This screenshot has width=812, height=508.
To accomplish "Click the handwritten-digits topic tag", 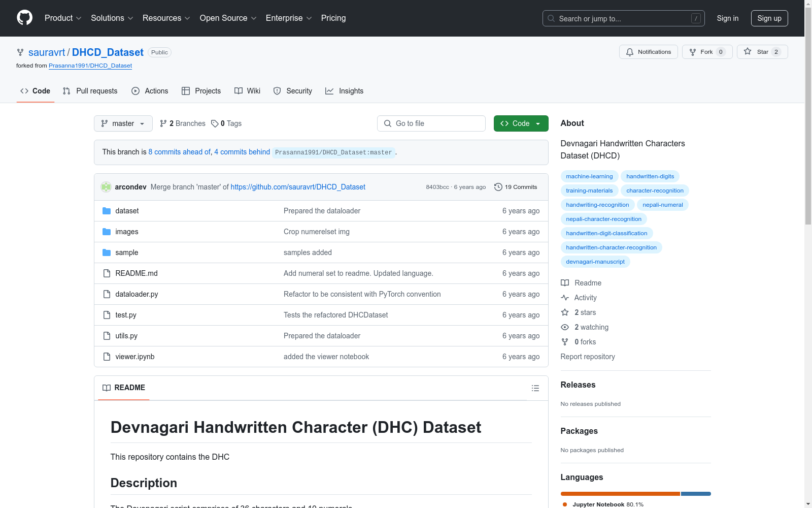I will click(x=650, y=176).
